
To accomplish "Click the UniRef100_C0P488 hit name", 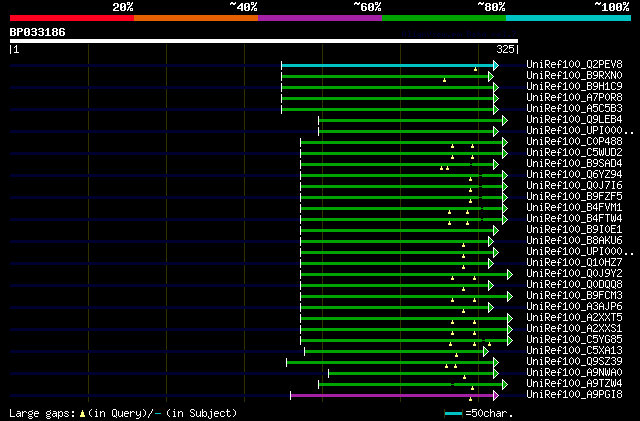I will [x=574, y=142].
